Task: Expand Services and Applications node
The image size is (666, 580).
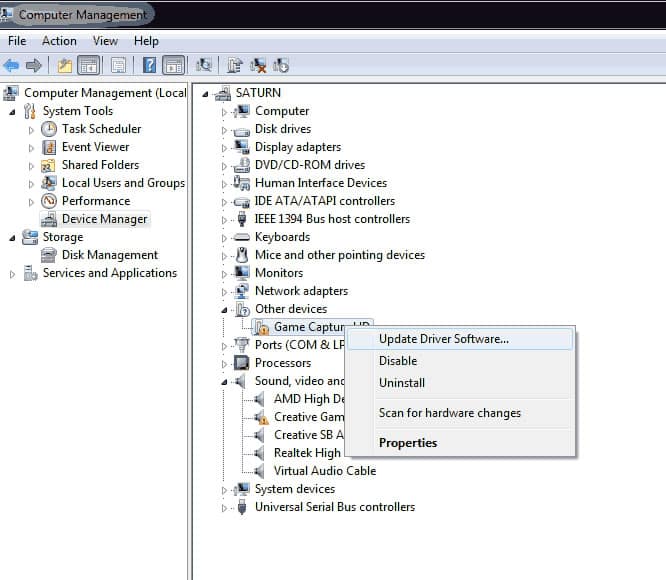Action: pyautogui.click(x=12, y=274)
